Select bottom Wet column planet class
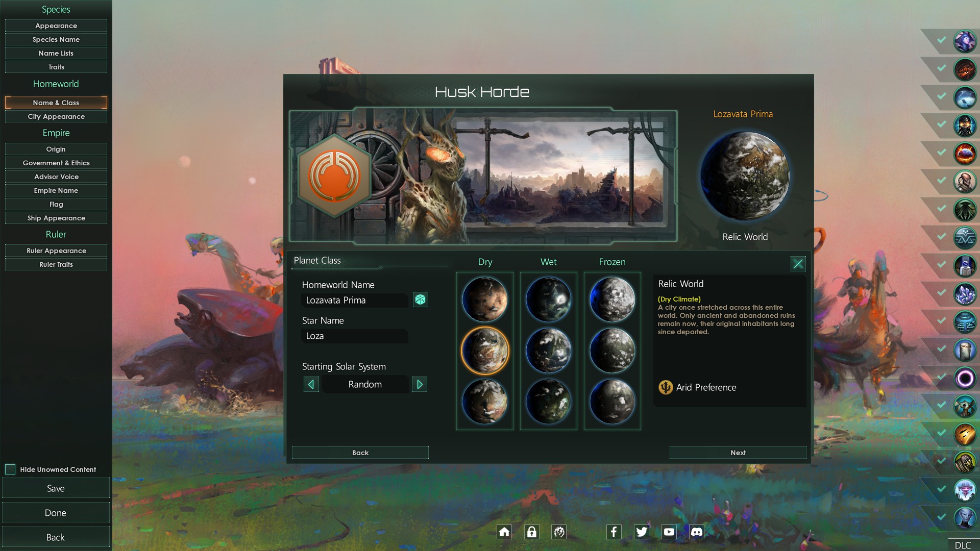Viewport: 980px width, 551px height. 549,402
